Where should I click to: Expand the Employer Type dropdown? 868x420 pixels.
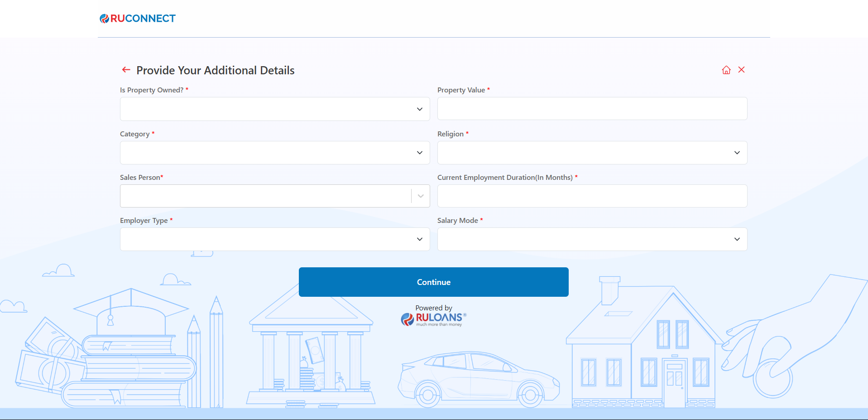pyautogui.click(x=274, y=239)
